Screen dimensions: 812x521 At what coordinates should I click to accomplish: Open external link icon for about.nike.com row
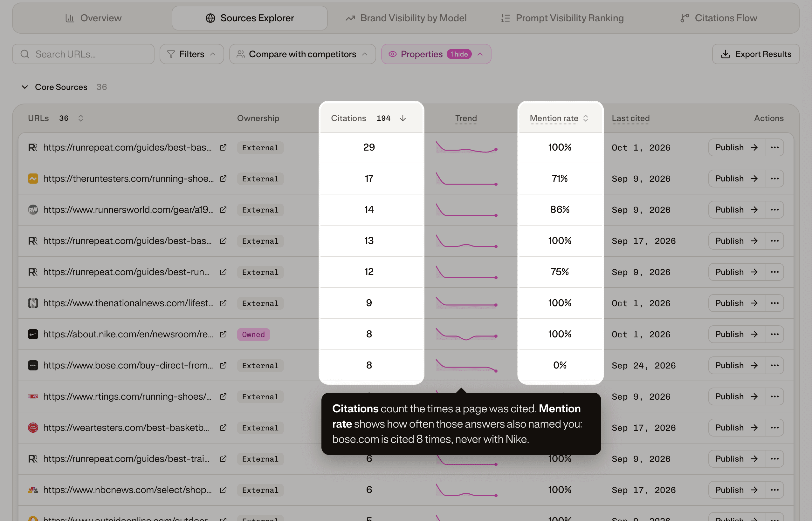point(223,334)
